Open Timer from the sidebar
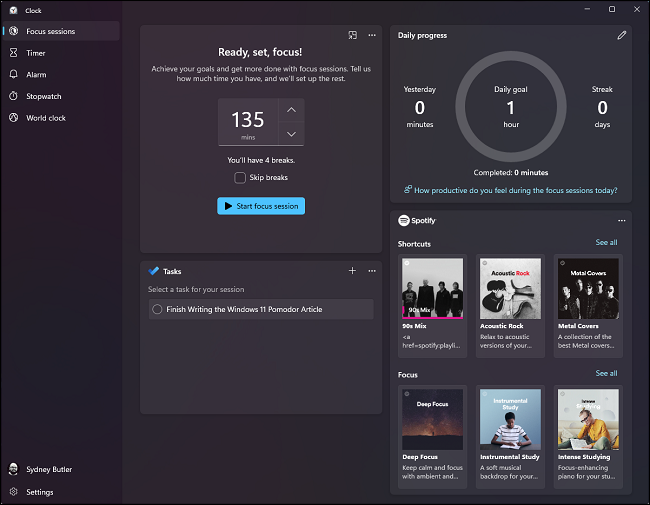This screenshot has height=505, width=650. point(36,53)
